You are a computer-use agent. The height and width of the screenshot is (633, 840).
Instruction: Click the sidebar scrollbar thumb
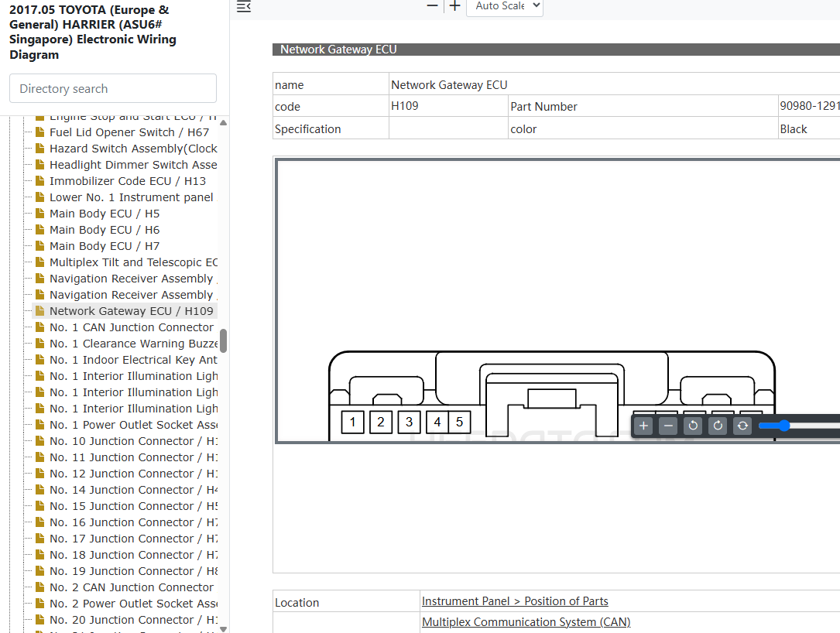tap(224, 340)
